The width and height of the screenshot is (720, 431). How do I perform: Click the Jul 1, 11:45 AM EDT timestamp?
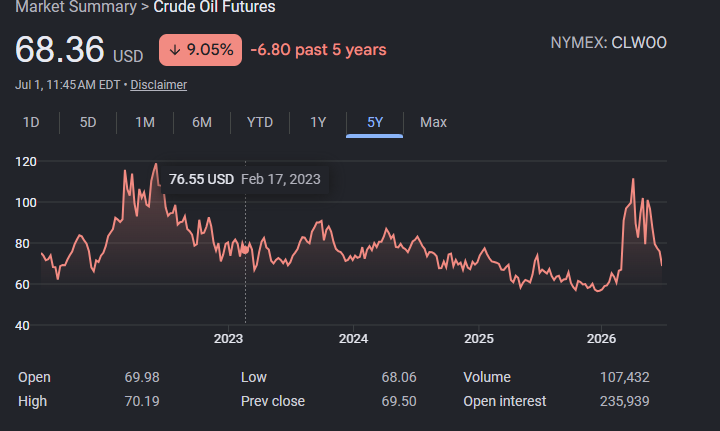point(68,85)
